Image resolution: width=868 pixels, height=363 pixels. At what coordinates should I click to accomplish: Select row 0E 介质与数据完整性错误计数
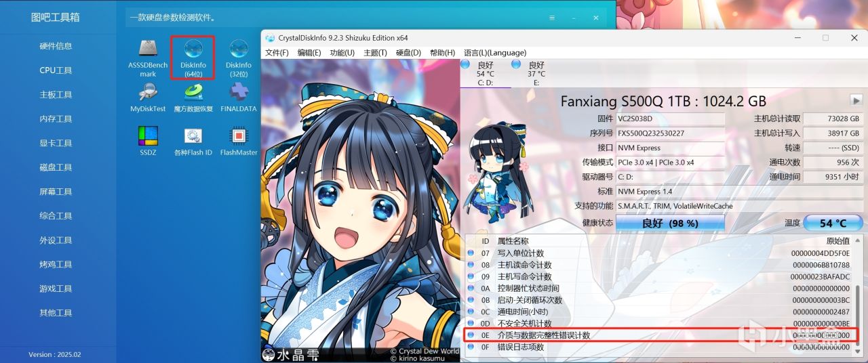click(x=658, y=335)
